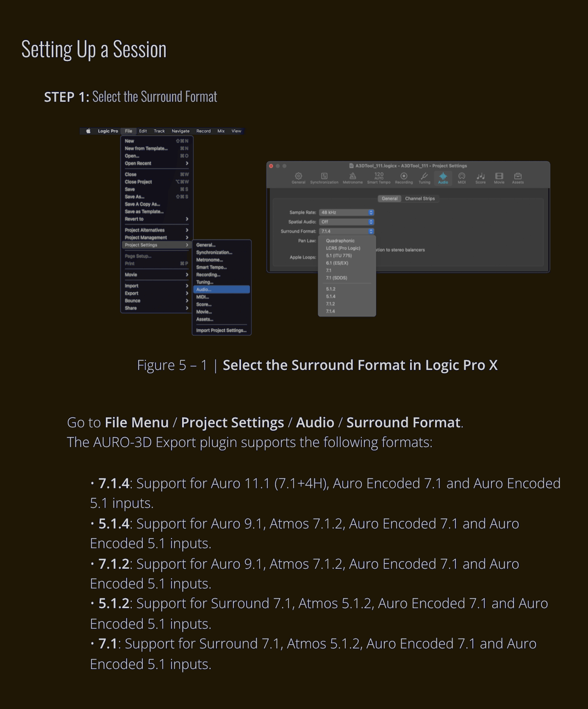The width and height of the screenshot is (588, 709).
Task: Open the Logic Pro application menu
Action: 108,131
